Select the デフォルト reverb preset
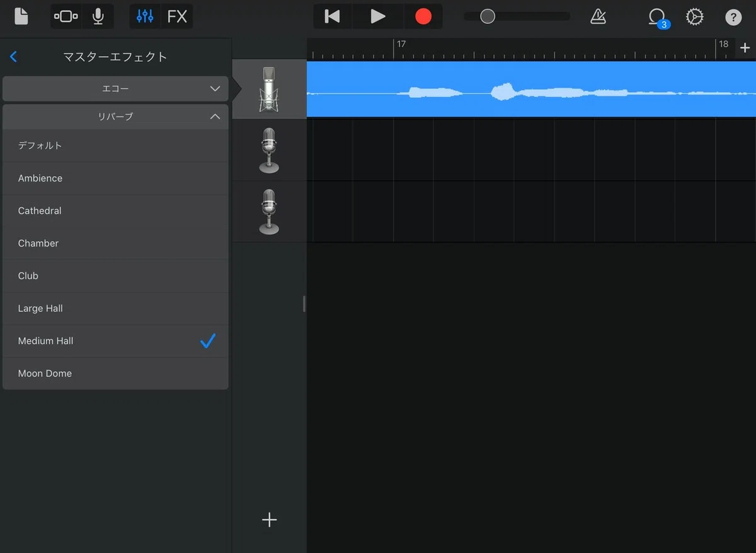The height and width of the screenshot is (553, 756). [115, 146]
